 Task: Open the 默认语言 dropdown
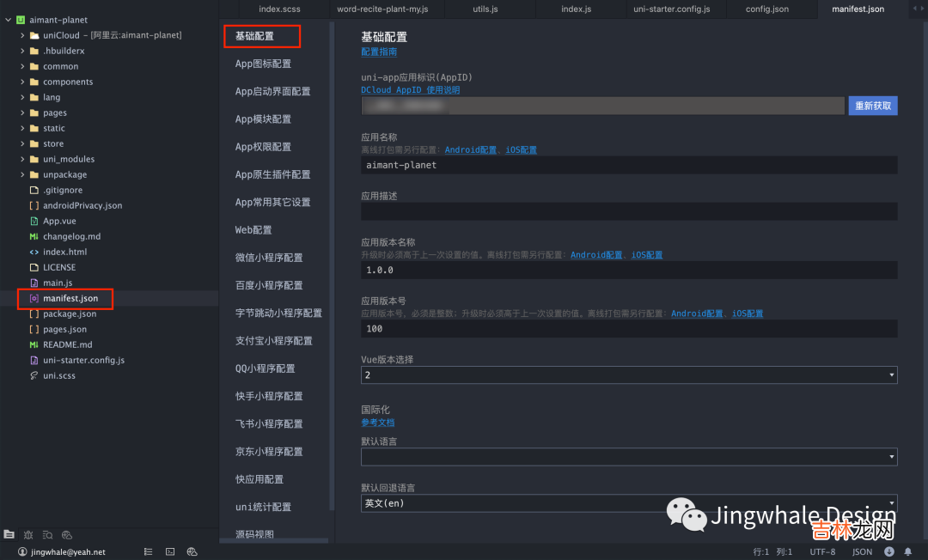628,457
